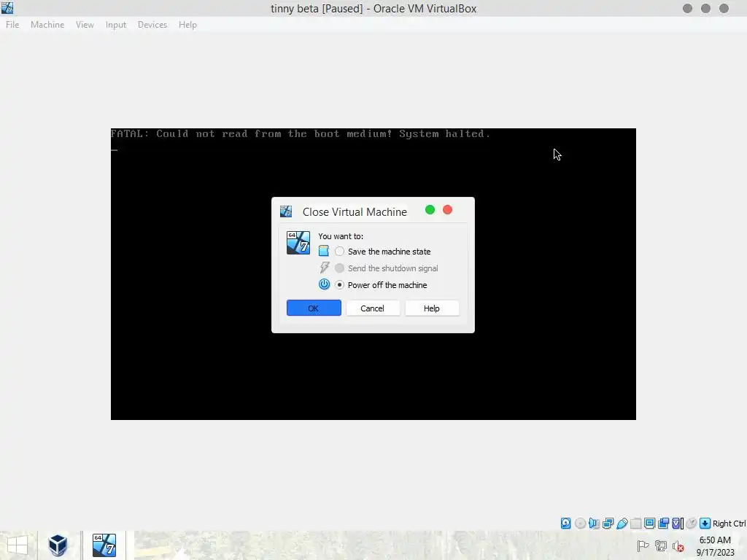
Task: Click Cancel in Close Virtual Machine dialog
Action: click(373, 308)
